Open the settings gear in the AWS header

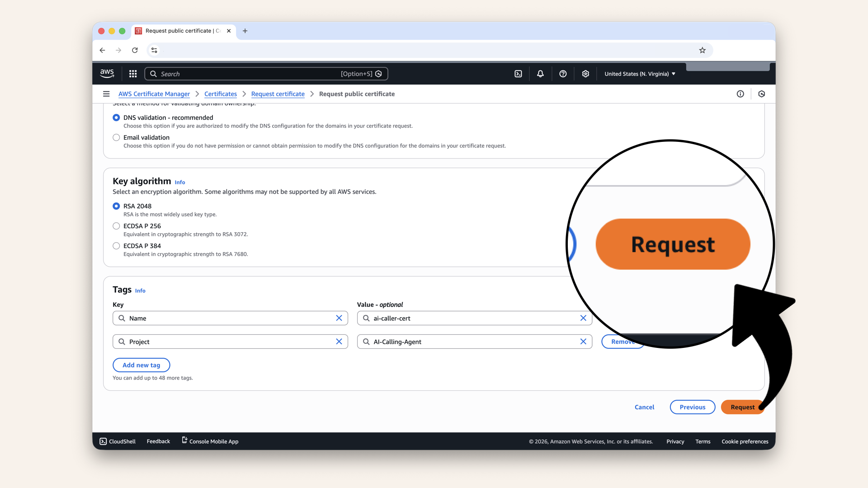point(585,74)
